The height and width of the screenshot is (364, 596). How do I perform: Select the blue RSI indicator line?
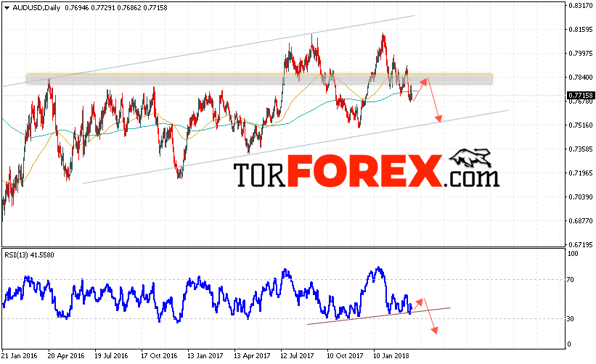[x=207, y=295]
